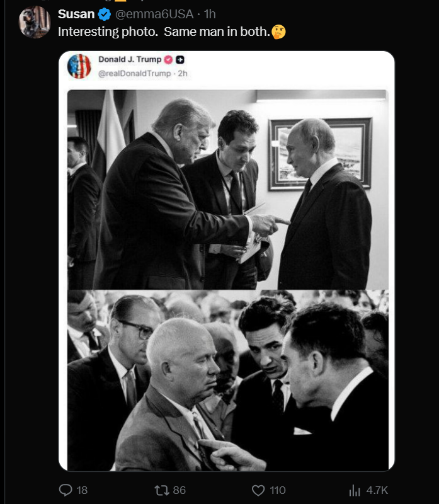Click Susan's blue verified badge
This screenshot has height=504, width=439.
tap(105, 14)
